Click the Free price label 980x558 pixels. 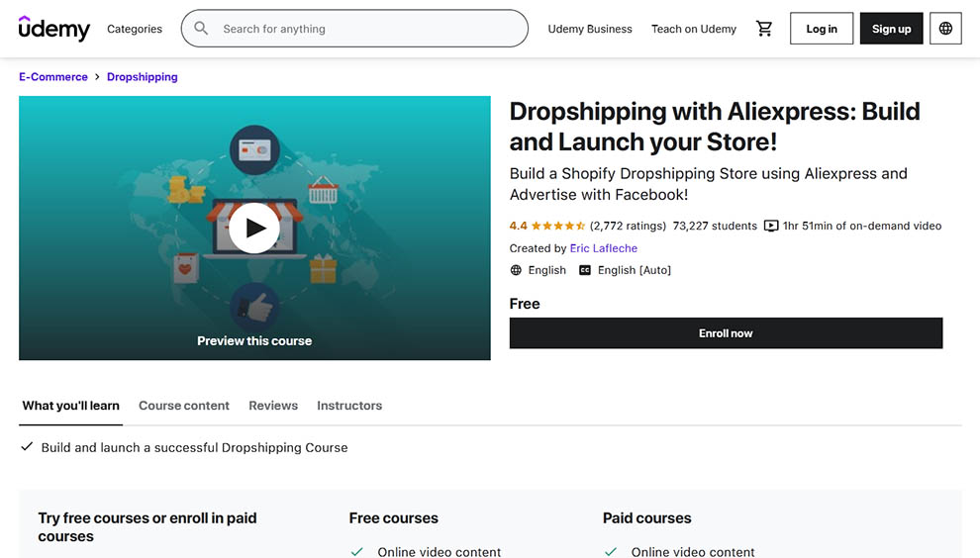[x=525, y=304]
